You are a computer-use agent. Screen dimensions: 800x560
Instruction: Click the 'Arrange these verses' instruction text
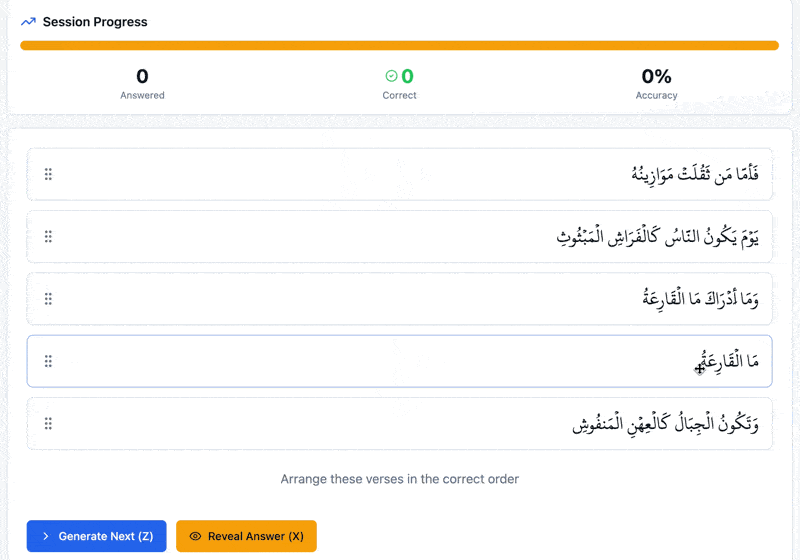pos(399,479)
